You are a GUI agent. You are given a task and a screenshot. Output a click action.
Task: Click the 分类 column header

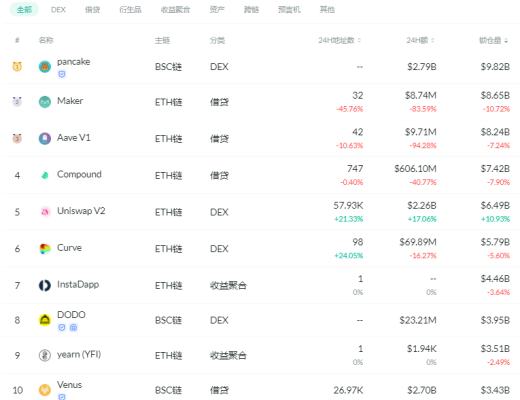click(x=217, y=40)
